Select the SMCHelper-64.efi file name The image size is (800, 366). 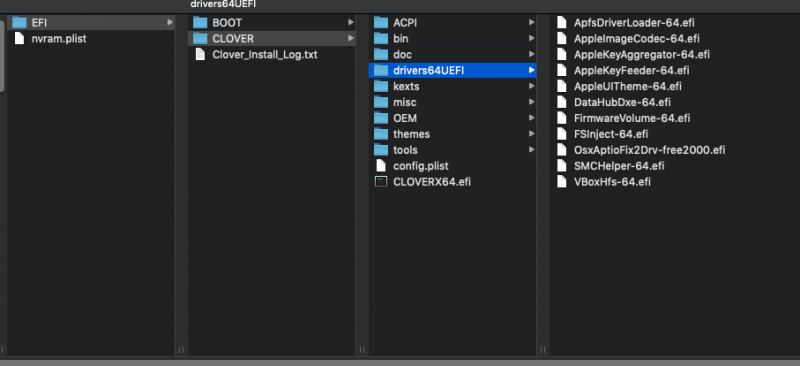619,166
